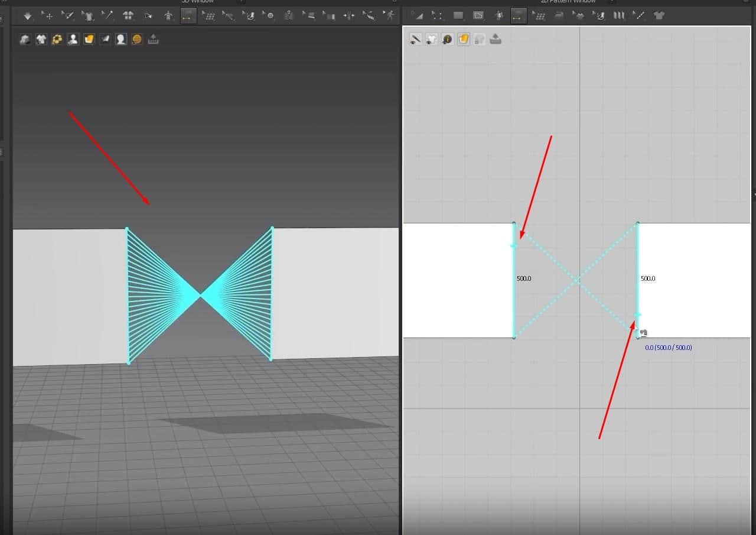
Task: Click the inward-arrows tool in 3D toolbar
Action: 350,16
